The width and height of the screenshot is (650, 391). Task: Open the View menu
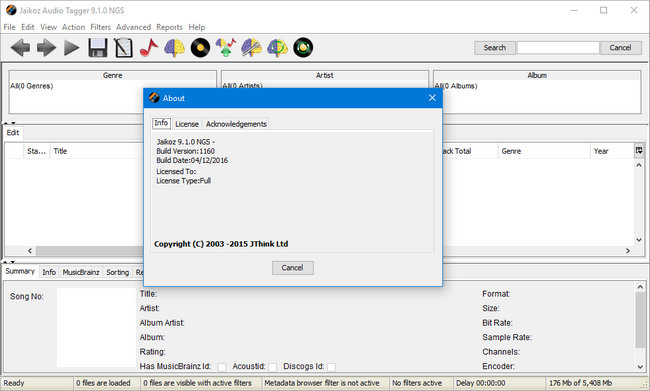point(49,27)
